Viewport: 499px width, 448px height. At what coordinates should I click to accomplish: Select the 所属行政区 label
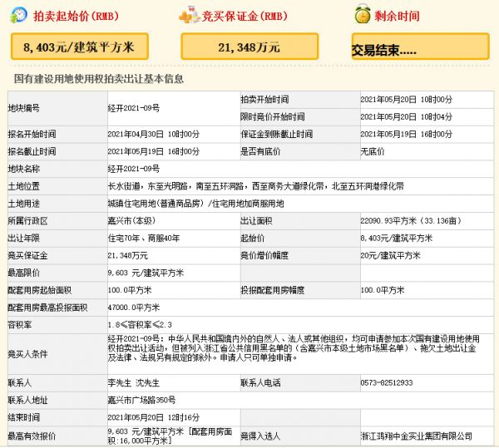click(x=28, y=220)
